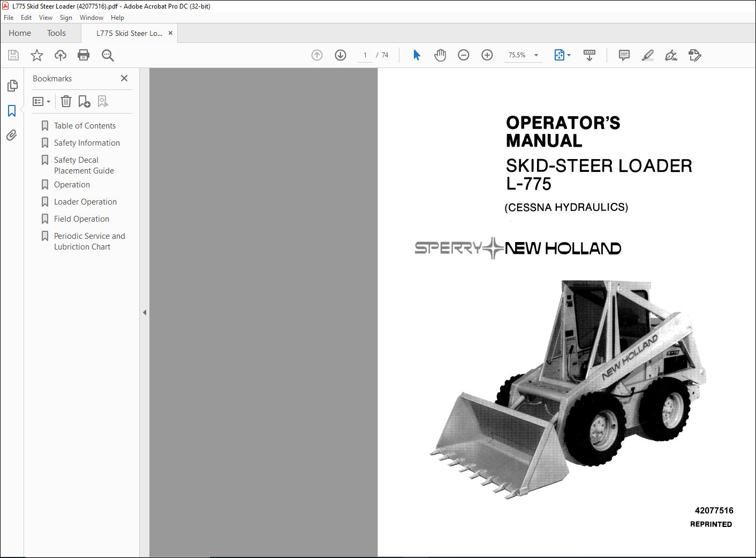
Task: Open the Window menu
Action: point(92,18)
